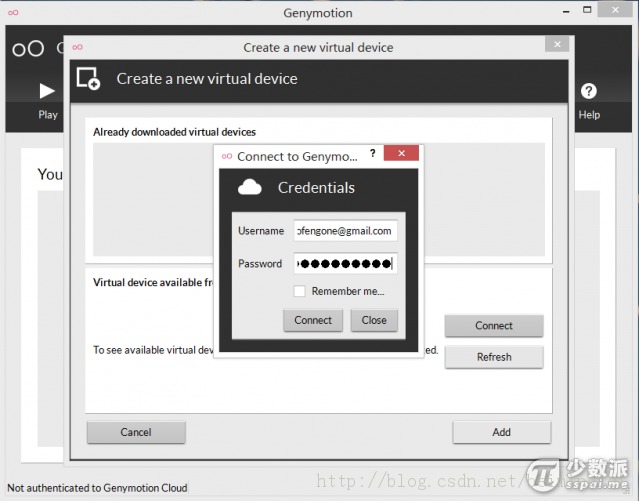
Task: Click 'Not authenticated to Genymotion Cloud' status text
Action: [97, 488]
